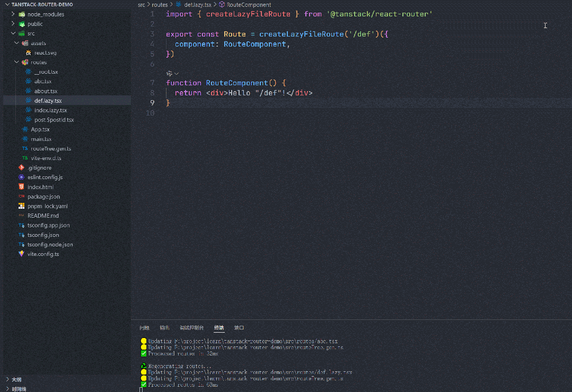The height and width of the screenshot is (392, 572).
Task: Click the RouteComponent symbol icon in breadcrumbs
Action: [222, 5]
